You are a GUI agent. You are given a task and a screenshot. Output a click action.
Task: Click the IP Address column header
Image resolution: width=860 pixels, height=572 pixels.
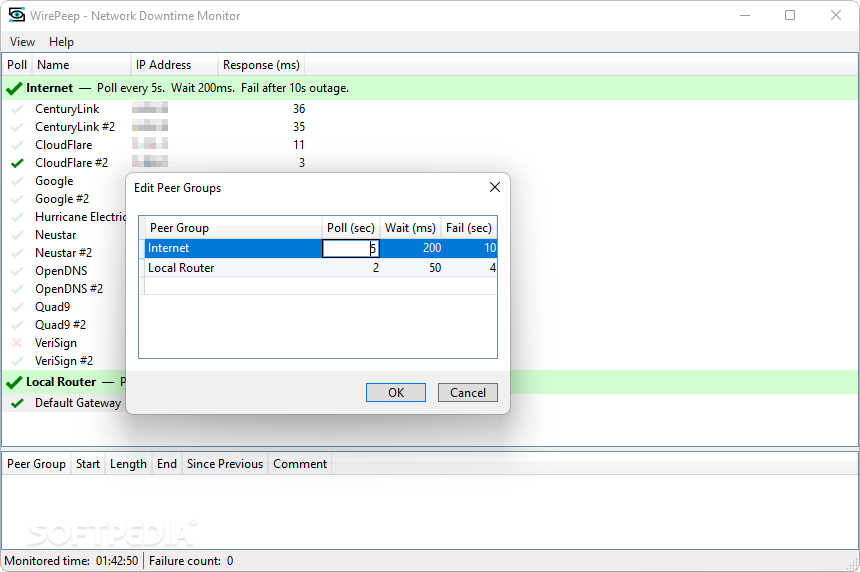(174, 65)
